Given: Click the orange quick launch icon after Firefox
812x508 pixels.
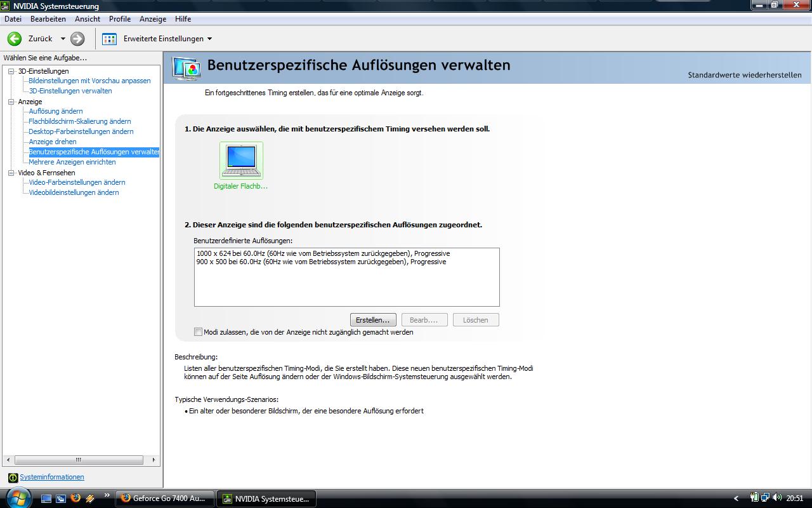Looking at the screenshot, I should 90,498.
